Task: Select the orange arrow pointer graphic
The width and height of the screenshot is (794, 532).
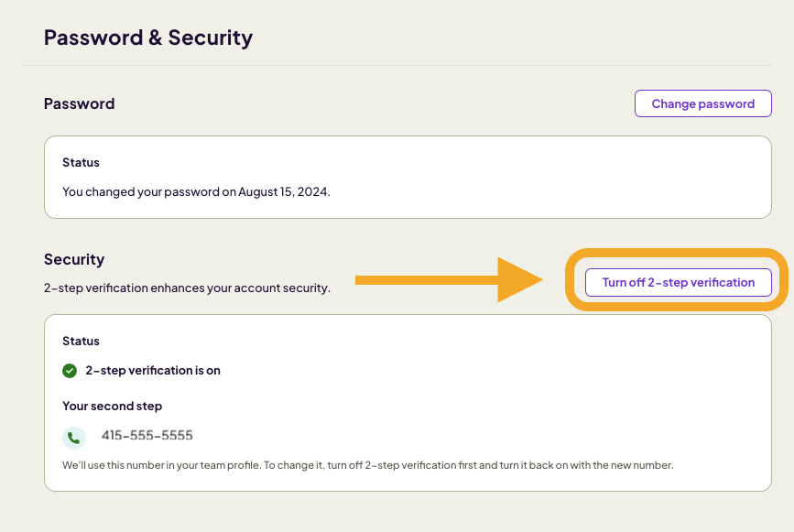Action: click(449, 279)
